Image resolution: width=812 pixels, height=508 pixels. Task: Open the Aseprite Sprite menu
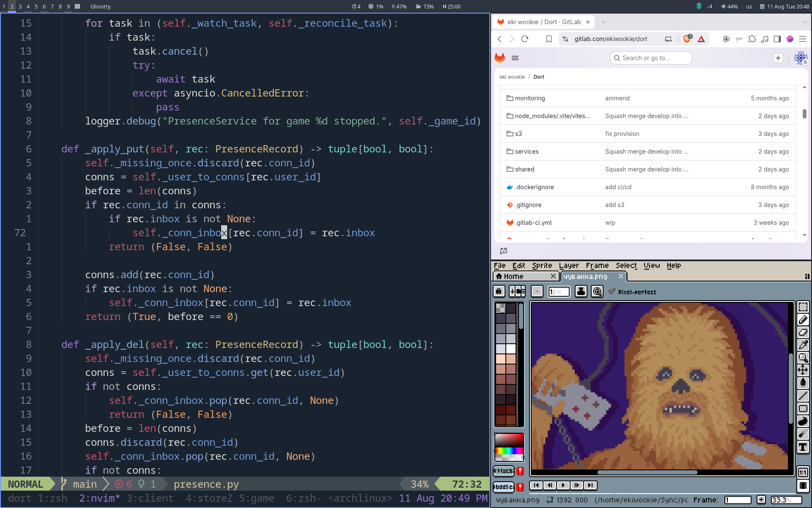[542, 265]
